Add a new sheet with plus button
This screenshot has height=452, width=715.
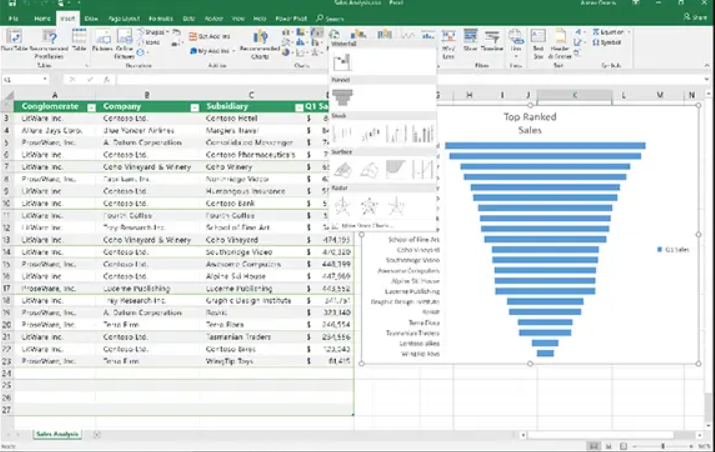click(x=97, y=435)
